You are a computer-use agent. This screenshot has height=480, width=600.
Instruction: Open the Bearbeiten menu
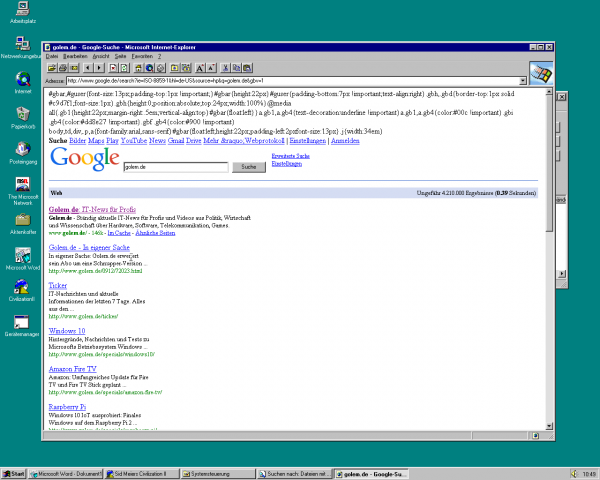coord(75,56)
